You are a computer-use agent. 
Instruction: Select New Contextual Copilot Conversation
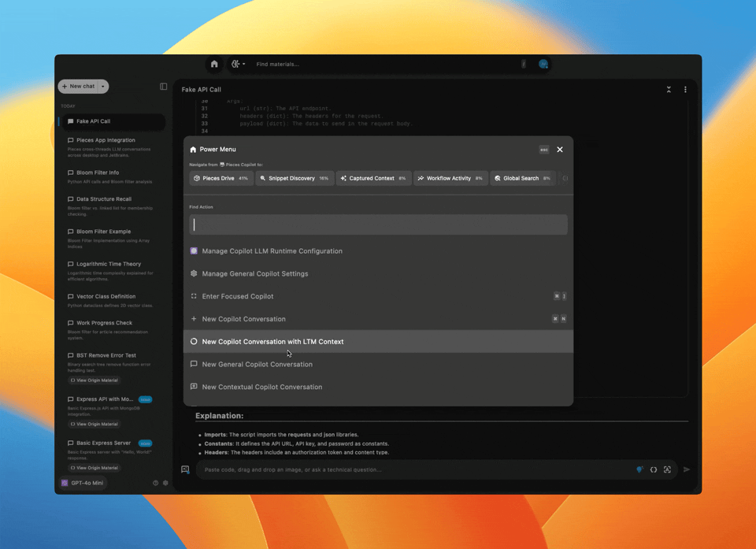point(378,387)
